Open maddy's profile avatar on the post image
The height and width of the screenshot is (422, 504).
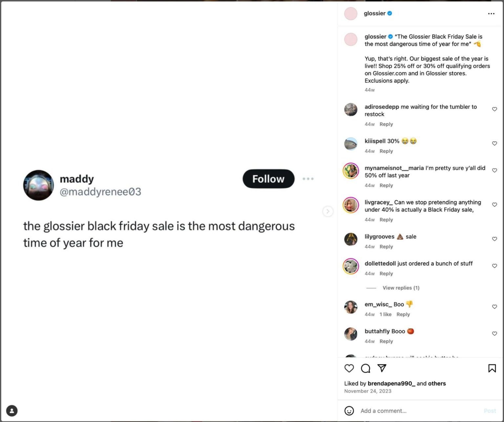click(38, 185)
